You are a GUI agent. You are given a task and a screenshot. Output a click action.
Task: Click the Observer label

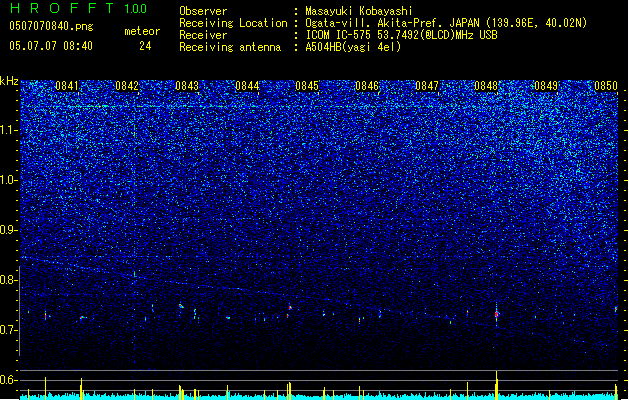pos(203,11)
